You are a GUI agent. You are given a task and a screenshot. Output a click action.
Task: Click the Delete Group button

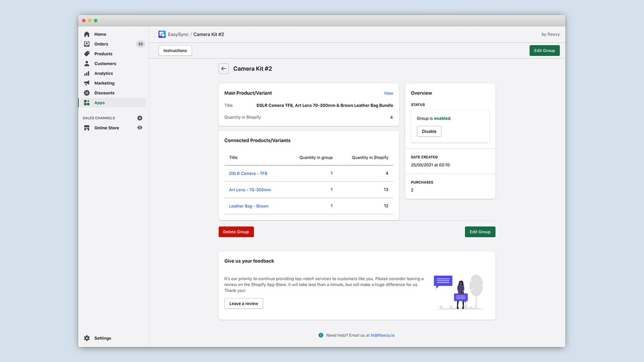click(x=236, y=232)
